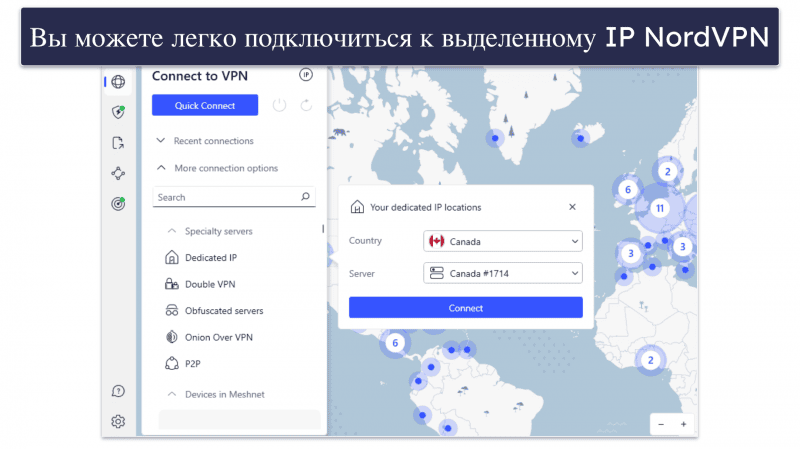Click the server list scrollbar handle

tap(323, 229)
